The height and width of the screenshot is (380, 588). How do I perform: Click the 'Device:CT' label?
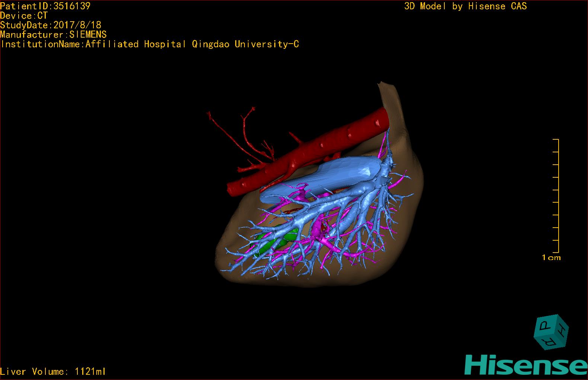pos(24,16)
